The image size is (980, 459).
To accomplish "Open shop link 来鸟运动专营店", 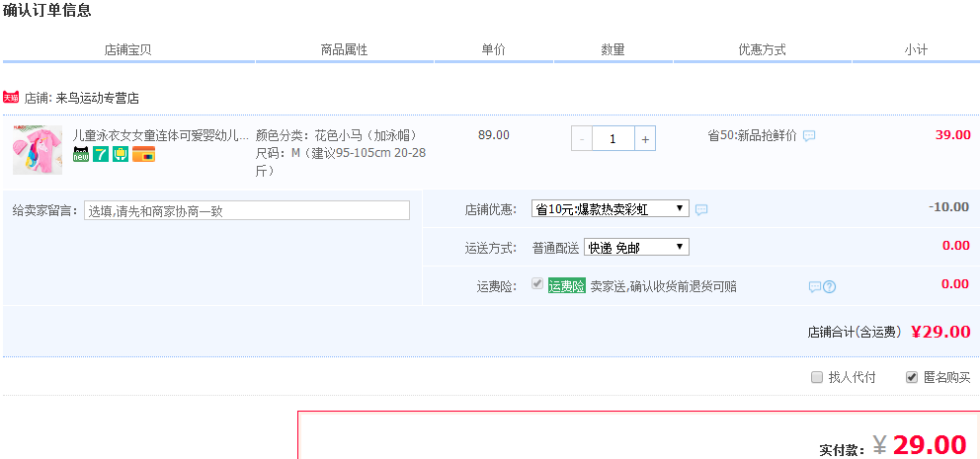I will pyautogui.click(x=97, y=98).
